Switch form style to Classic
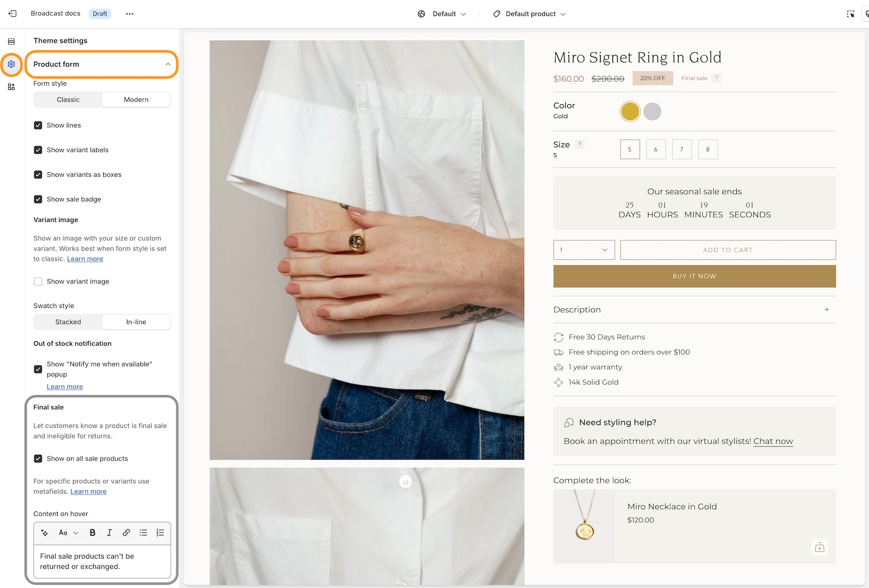The width and height of the screenshot is (869, 588). [x=68, y=100]
